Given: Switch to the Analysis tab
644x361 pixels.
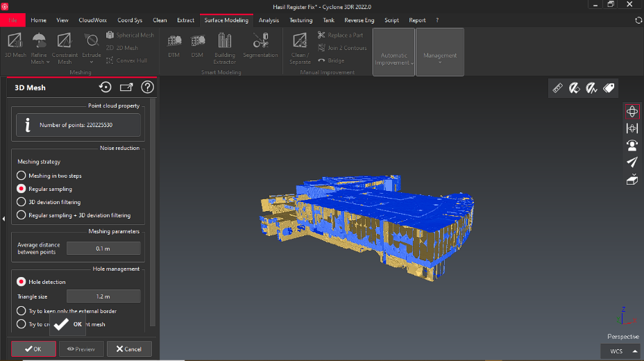Looking at the screenshot, I should tap(269, 20).
